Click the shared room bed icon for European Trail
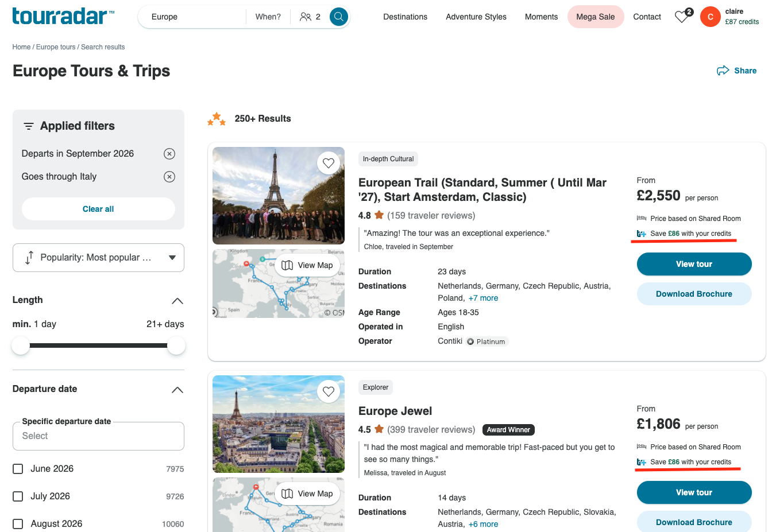The width and height of the screenshot is (776, 532). click(x=642, y=218)
